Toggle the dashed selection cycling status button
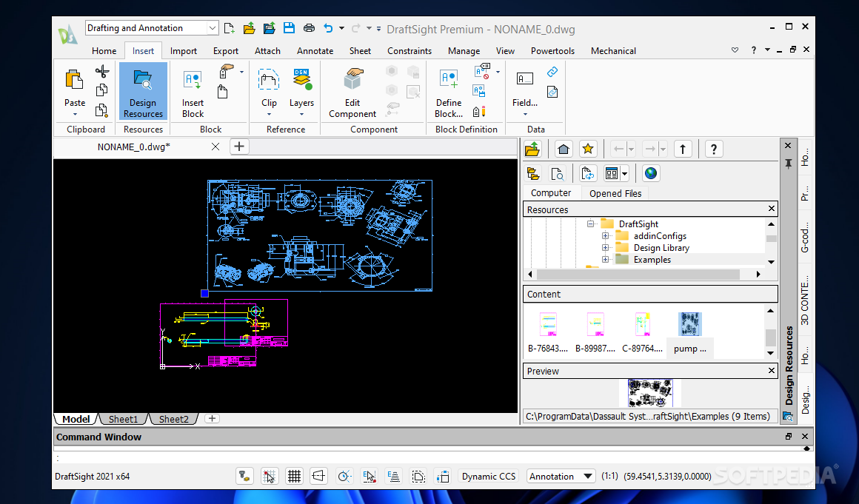859x504 pixels. coord(418,476)
